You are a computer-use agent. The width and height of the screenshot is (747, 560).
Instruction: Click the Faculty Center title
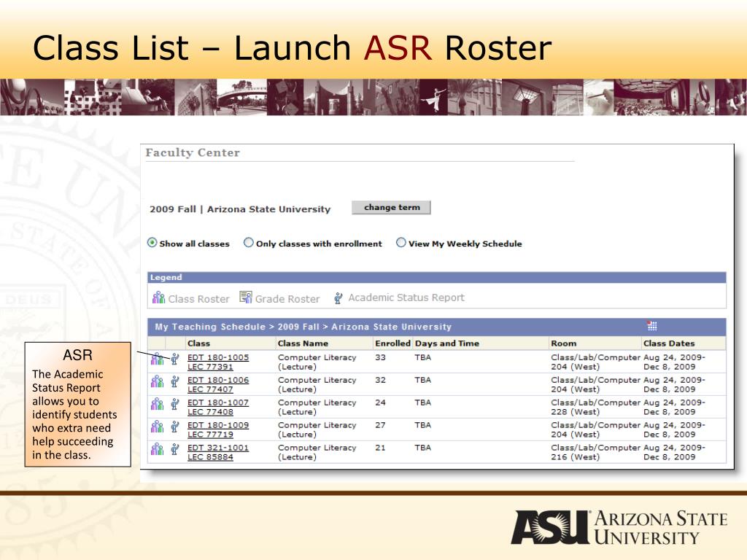coord(193,153)
